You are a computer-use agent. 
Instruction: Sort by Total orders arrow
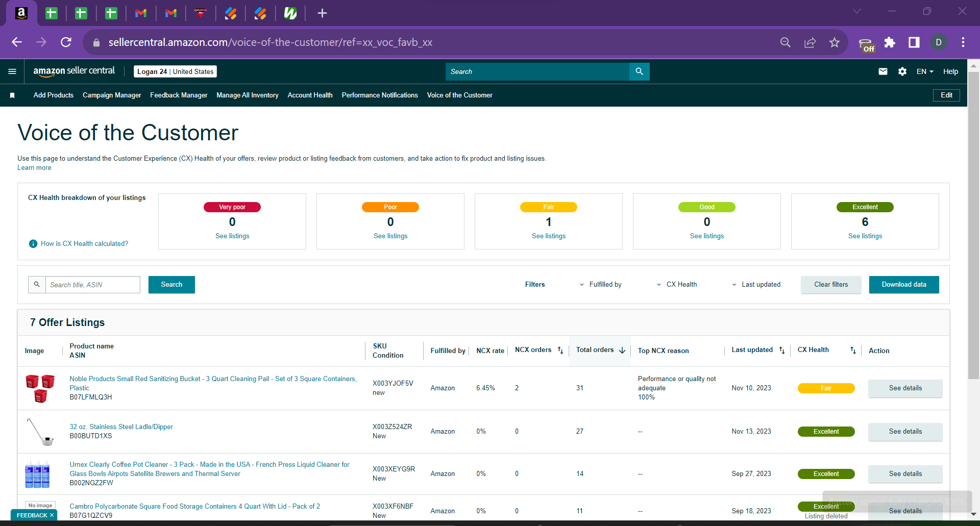[x=622, y=350]
